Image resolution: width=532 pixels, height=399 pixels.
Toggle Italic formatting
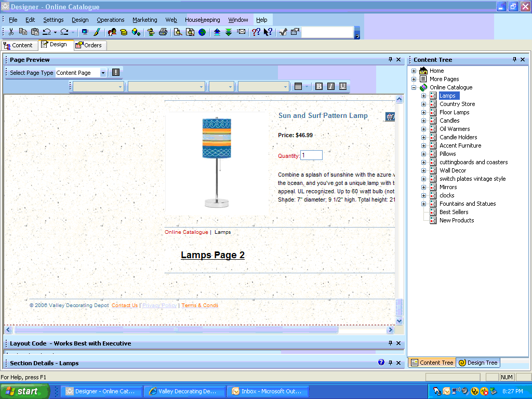tap(331, 86)
